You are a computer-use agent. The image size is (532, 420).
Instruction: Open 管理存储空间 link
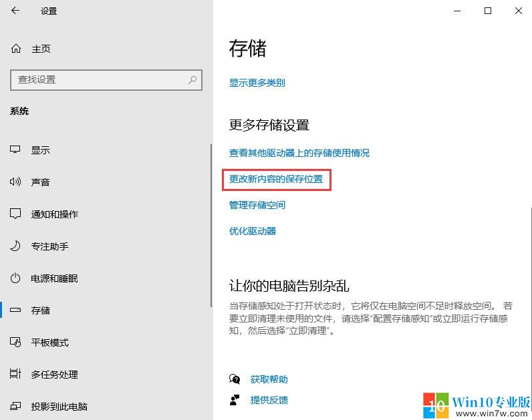click(257, 205)
